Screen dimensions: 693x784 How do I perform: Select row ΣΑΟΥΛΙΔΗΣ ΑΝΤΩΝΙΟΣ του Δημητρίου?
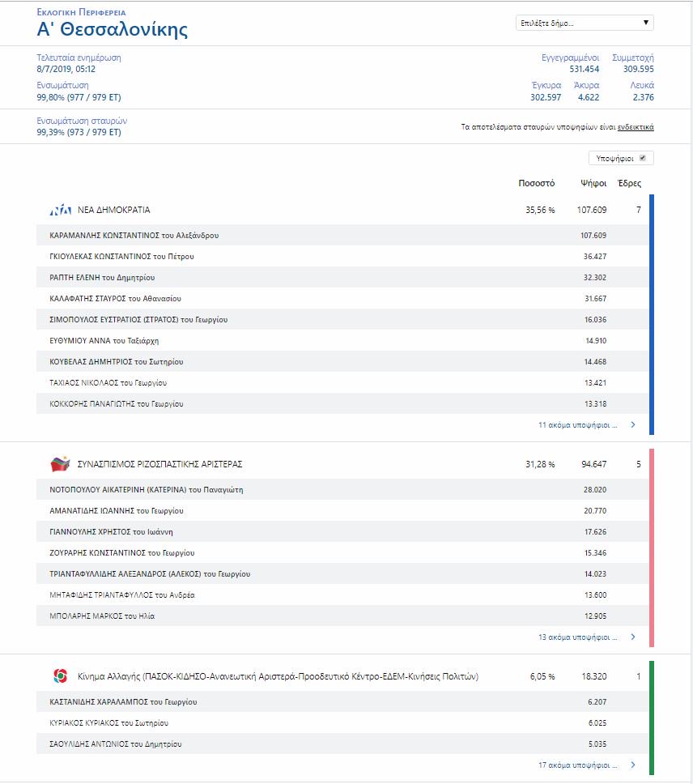point(342,744)
